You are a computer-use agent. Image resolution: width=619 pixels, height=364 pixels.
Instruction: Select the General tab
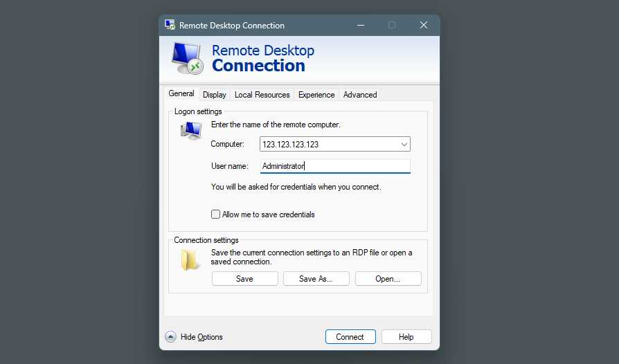(181, 94)
